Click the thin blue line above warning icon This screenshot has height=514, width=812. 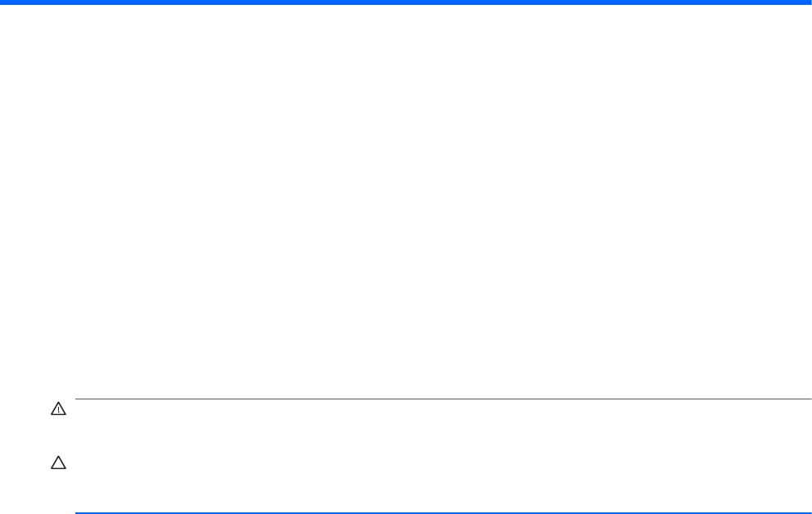click(x=444, y=399)
